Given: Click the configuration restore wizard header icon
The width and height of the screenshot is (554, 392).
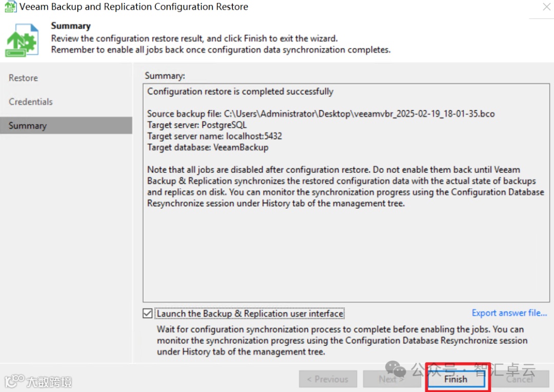Looking at the screenshot, I should 22,41.
